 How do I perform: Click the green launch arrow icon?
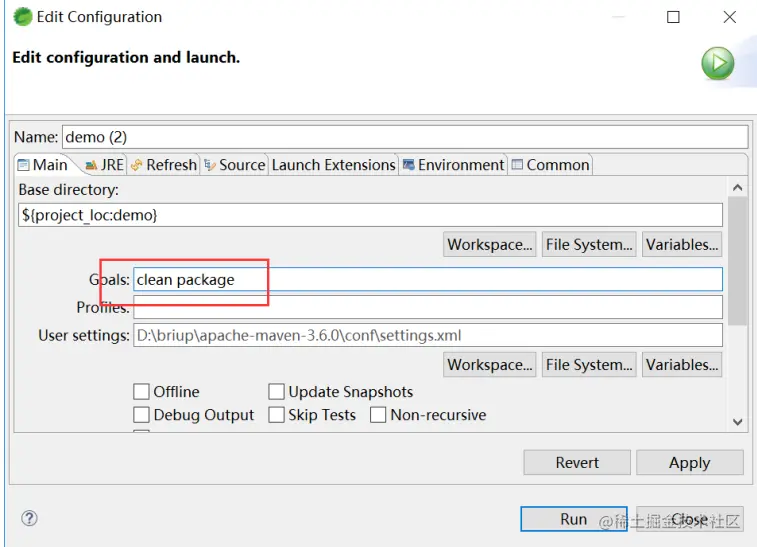pyautogui.click(x=717, y=63)
